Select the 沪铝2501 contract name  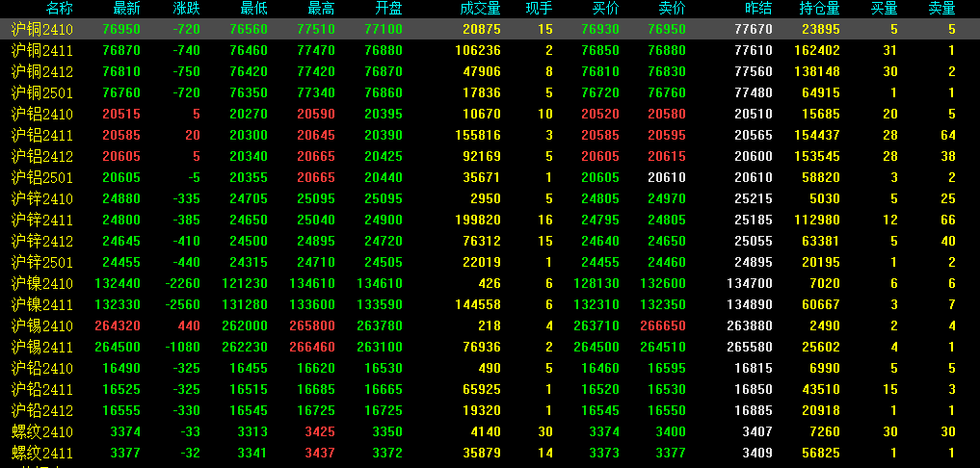point(41,178)
